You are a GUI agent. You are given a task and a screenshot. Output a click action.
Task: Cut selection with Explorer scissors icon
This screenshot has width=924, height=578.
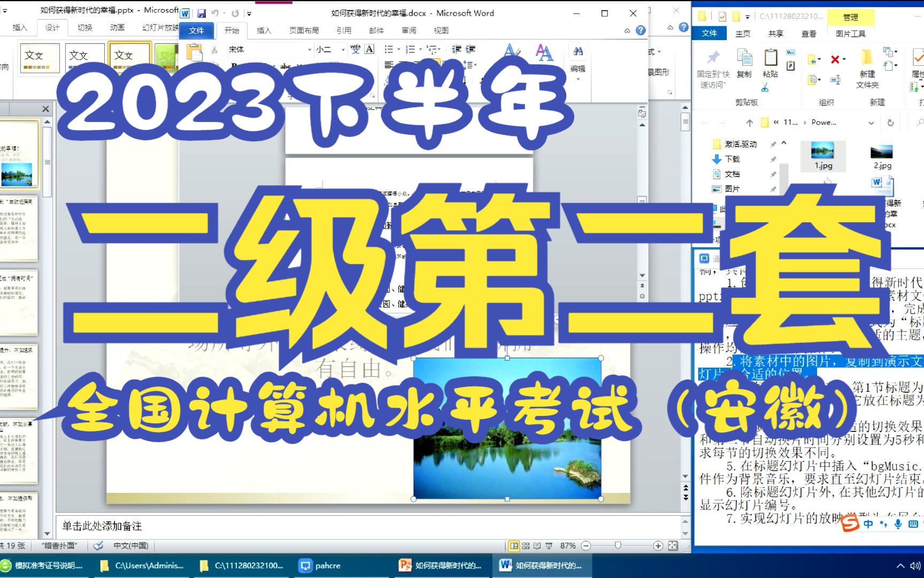click(x=765, y=88)
